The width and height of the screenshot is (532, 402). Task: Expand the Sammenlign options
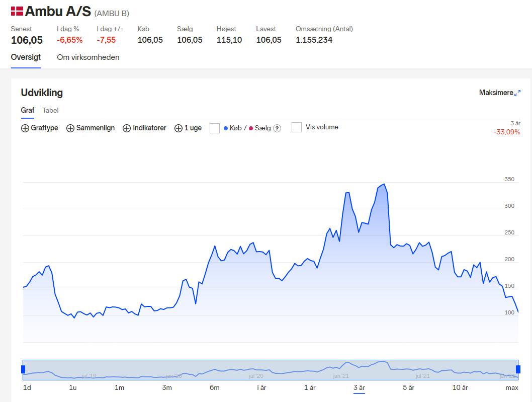91,128
